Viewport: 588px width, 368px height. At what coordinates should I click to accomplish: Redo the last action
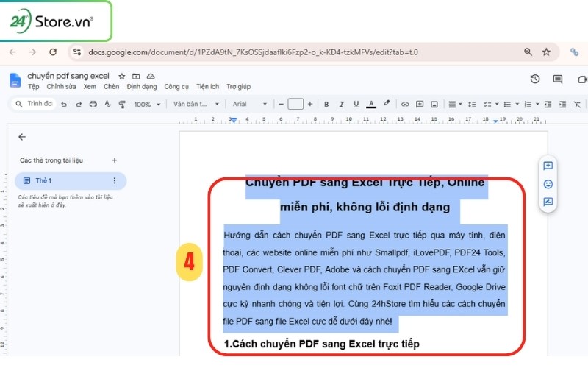coord(79,105)
